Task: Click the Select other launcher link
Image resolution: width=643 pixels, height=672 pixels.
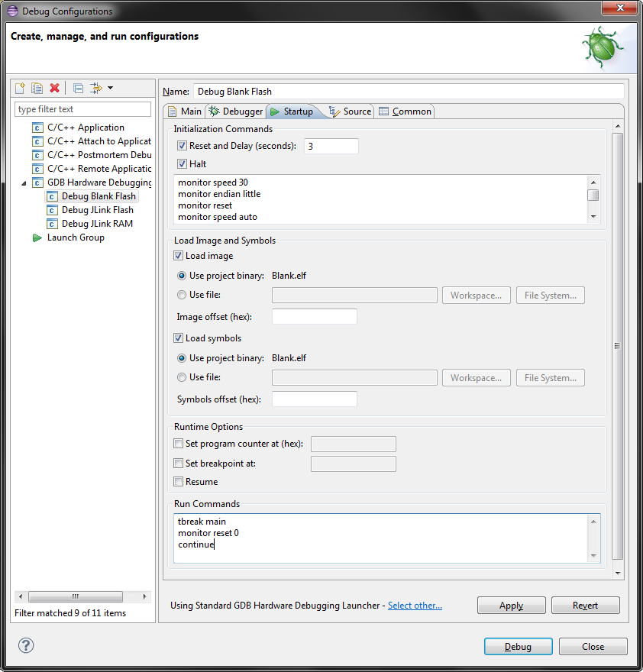Action: point(415,606)
